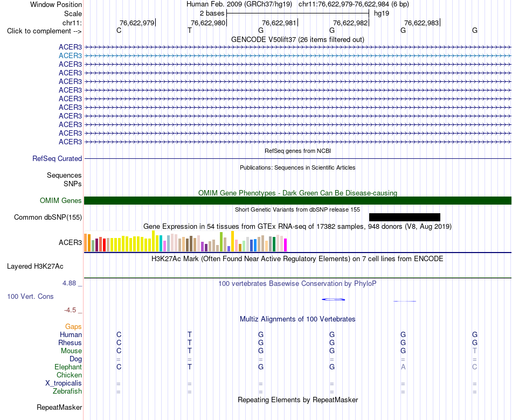Click the black Common dbSNP variant block

click(405, 218)
